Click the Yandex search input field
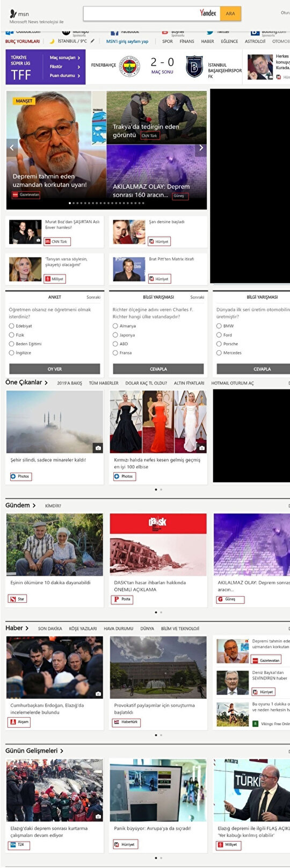 point(140,13)
